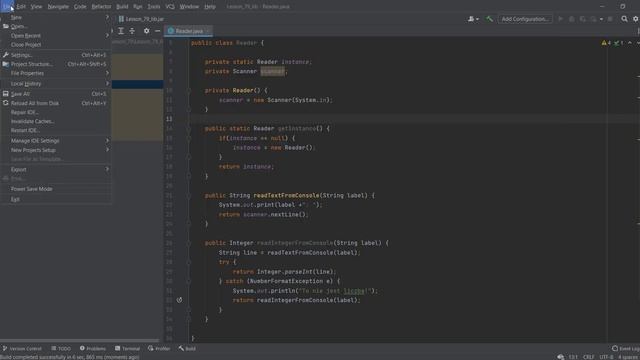Open project panel gear options
640x360 pixels.
click(x=147, y=31)
